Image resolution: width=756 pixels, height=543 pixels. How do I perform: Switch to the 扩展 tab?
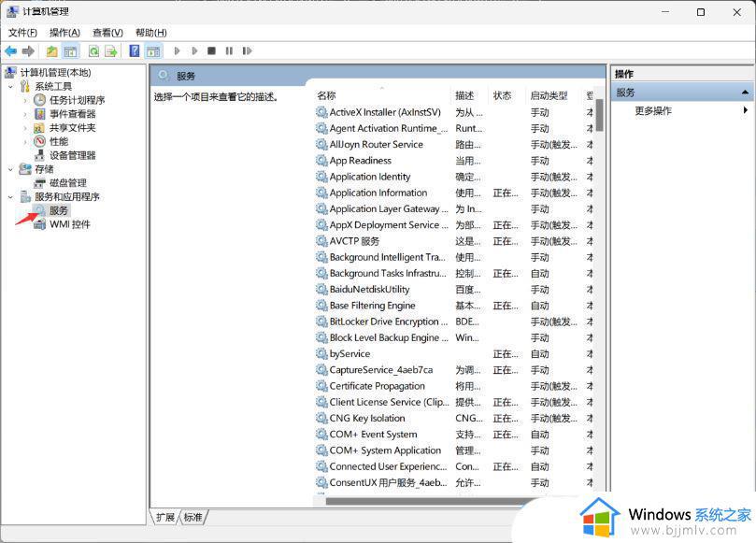(x=165, y=518)
